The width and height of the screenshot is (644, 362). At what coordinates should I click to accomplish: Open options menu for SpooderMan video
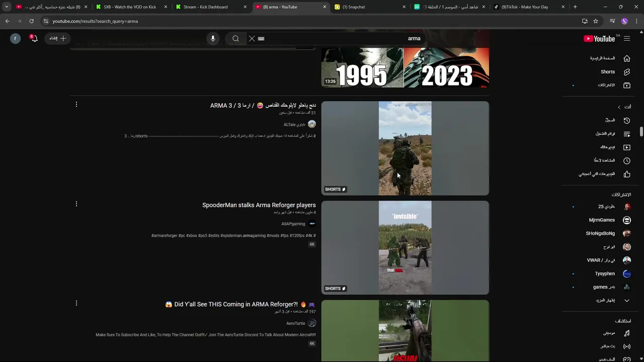pyautogui.click(x=76, y=204)
